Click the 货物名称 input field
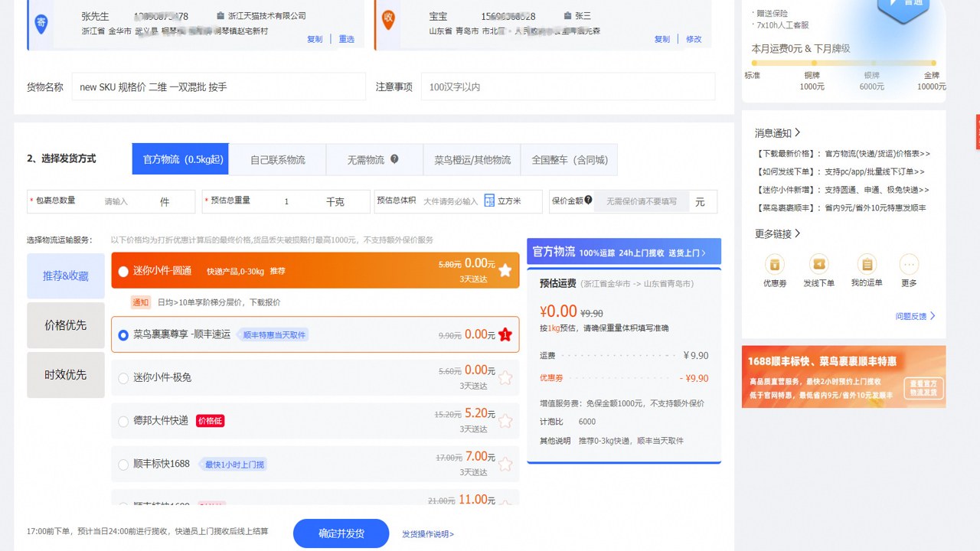The width and height of the screenshot is (980, 551). (219, 87)
